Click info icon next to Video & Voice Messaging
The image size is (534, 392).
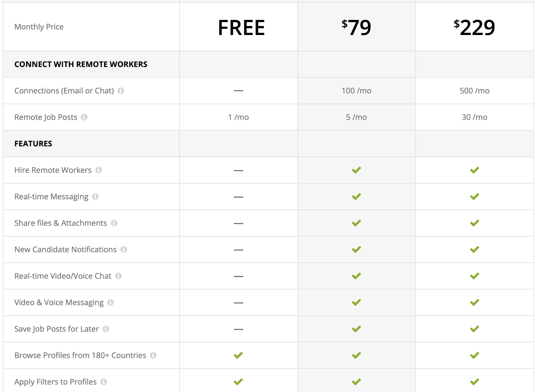click(110, 302)
